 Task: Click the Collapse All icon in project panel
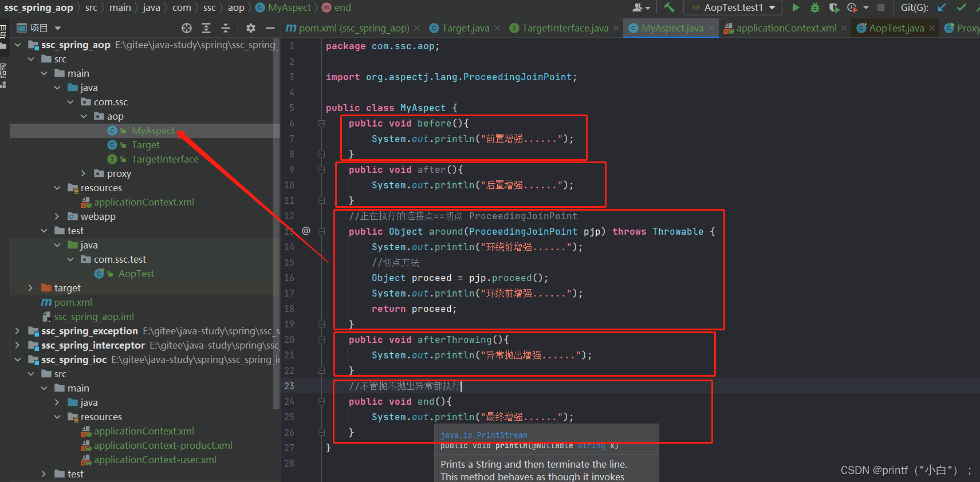point(226,28)
